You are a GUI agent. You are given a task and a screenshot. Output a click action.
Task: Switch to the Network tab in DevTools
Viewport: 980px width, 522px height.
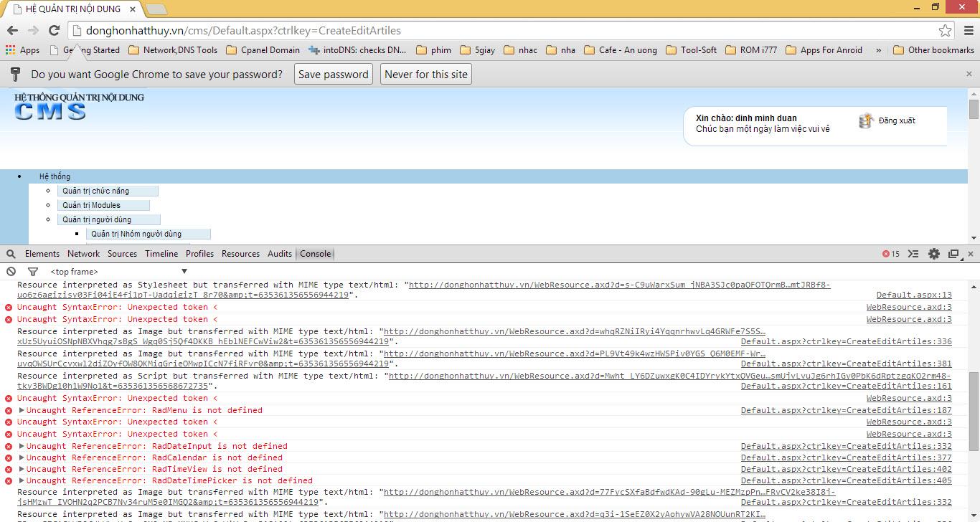click(84, 254)
